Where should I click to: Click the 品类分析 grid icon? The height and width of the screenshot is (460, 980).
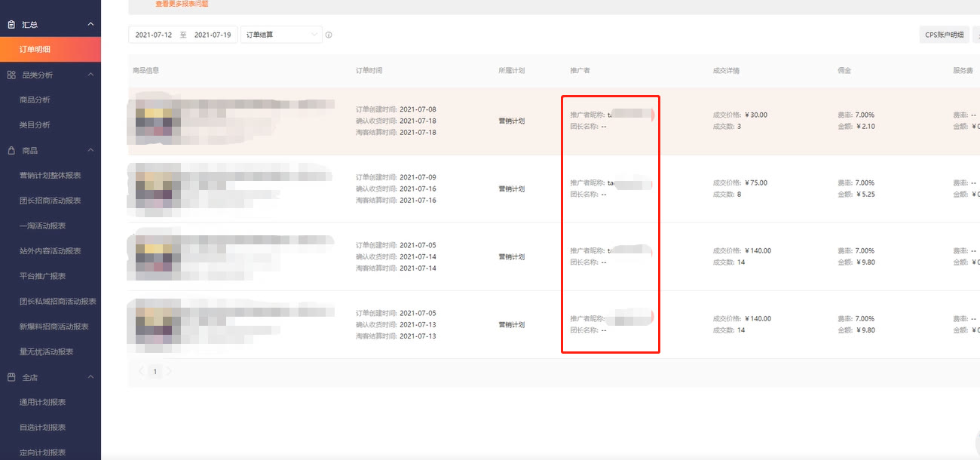pyautogui.click(x=11, y=75)
